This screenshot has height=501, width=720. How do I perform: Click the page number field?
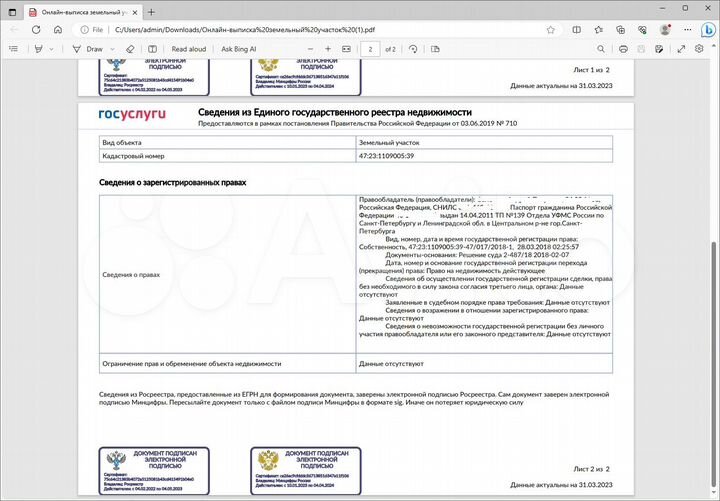[x=371, y=49]
